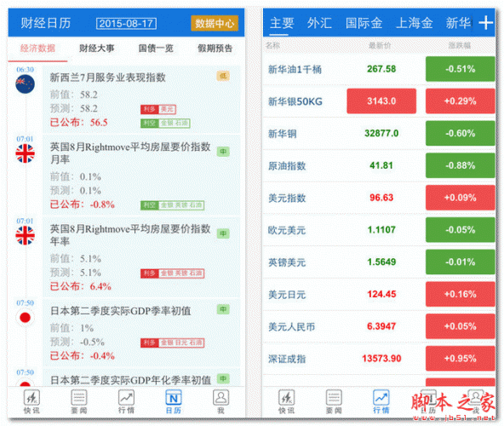Click +0.16% change button for 美元日元

(461, 294)
